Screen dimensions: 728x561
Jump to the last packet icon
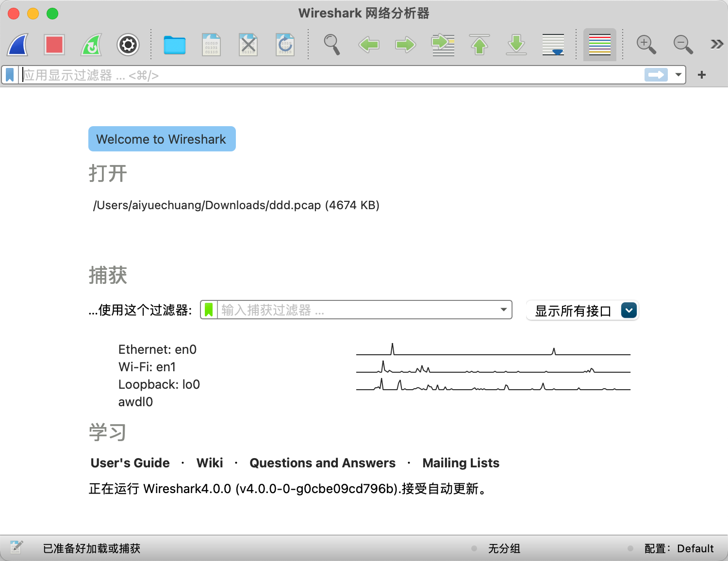[x=516, y=45]
